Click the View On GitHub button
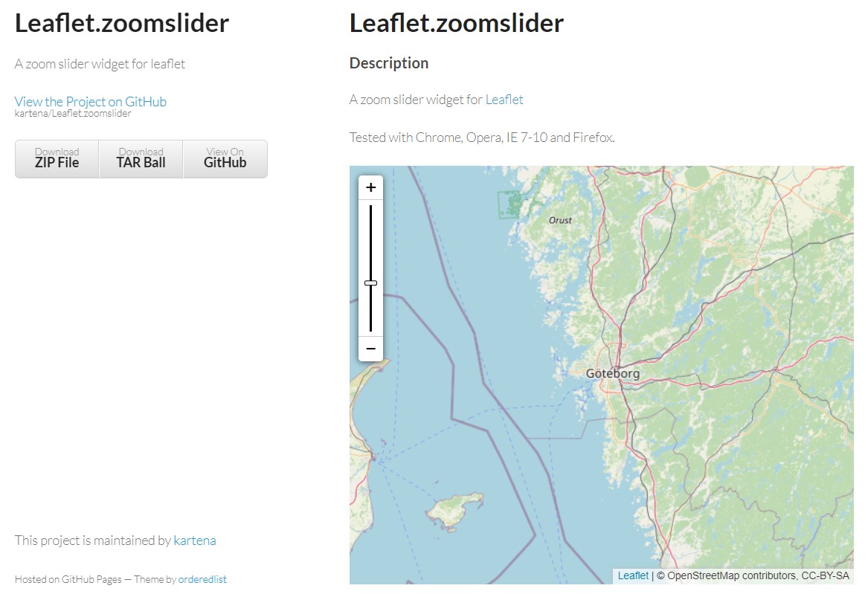 pos(225,158)
